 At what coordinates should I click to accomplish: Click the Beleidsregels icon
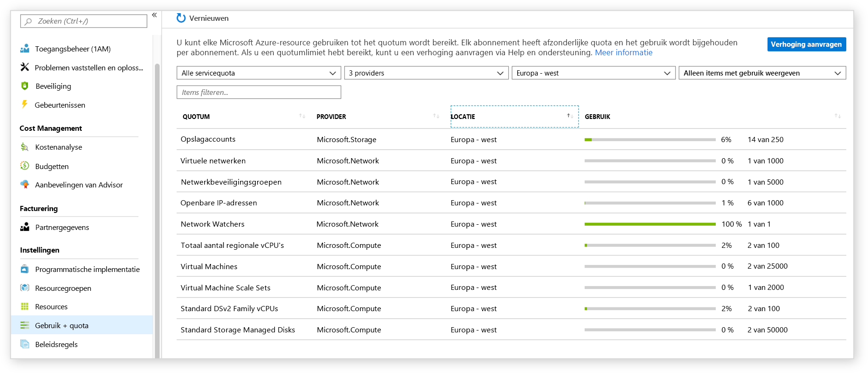click(25, 344)
